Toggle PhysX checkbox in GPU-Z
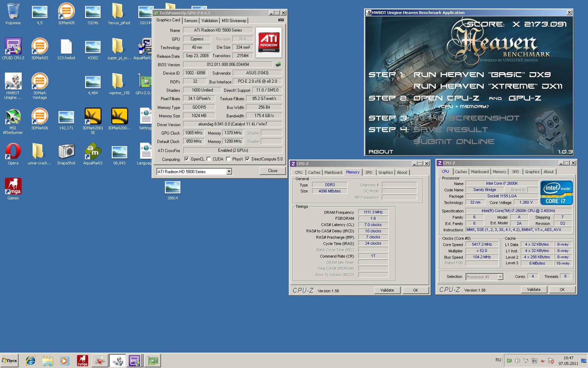Screen dimensions: 588x368 pyautogui.click(x=228, y=159)
